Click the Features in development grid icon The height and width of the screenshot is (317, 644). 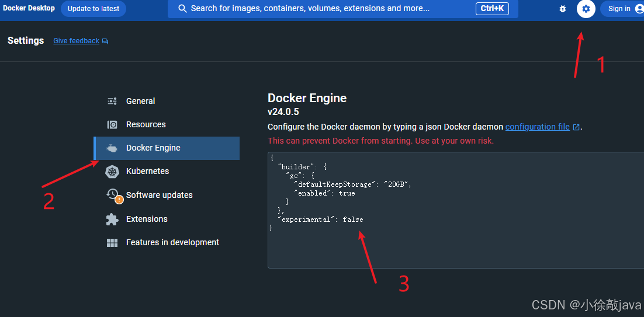[x=112, y=243]
